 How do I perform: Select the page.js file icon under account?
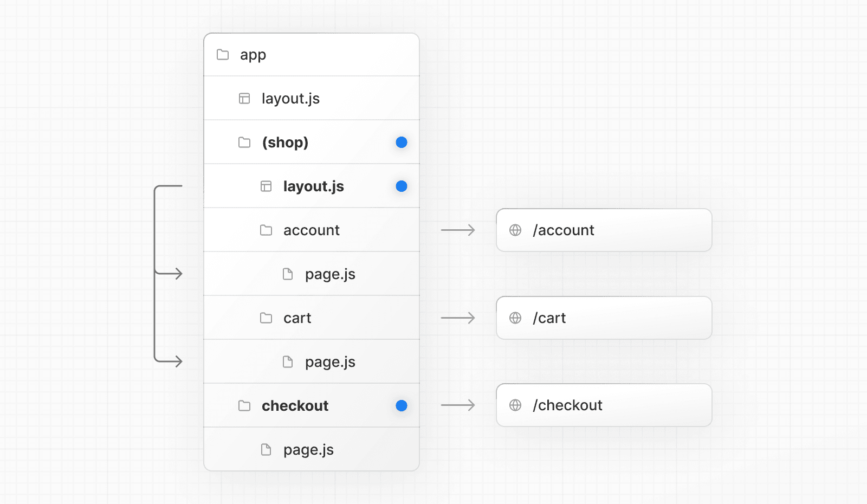(287, 274)
